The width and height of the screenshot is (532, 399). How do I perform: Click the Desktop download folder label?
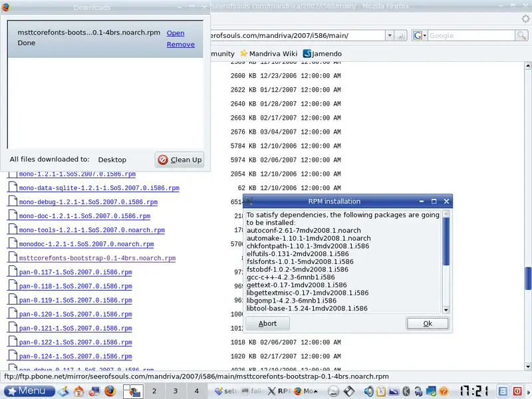[x=112, y=160]
